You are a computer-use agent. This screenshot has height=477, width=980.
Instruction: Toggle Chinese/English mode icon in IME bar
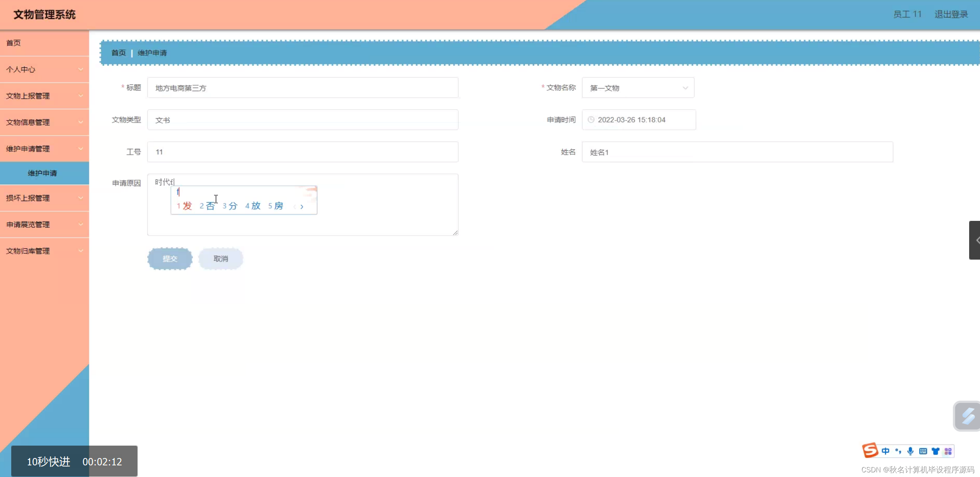tap(885, 451)
